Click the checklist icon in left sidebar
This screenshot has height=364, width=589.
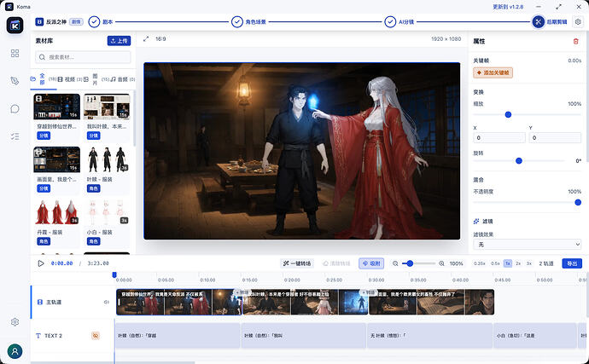tap(15, 136)
